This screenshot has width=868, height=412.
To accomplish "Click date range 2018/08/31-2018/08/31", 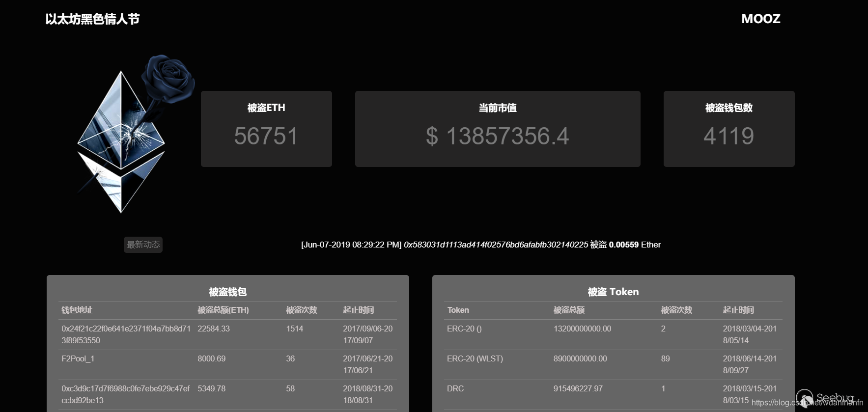I will [368, 394].
